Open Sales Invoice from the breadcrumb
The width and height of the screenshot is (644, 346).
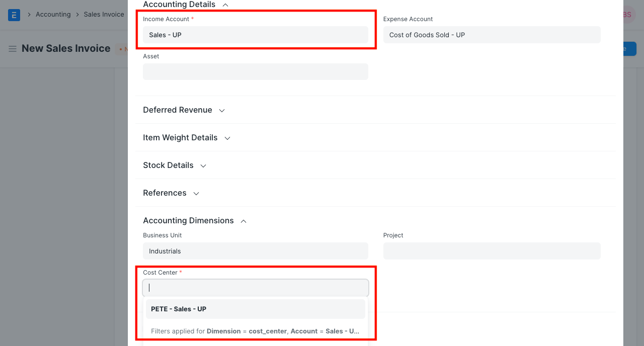pos(104,14)
